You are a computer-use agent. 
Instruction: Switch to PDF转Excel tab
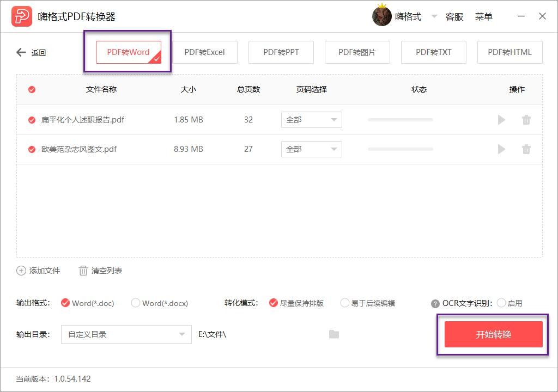(x=205, y=52)
